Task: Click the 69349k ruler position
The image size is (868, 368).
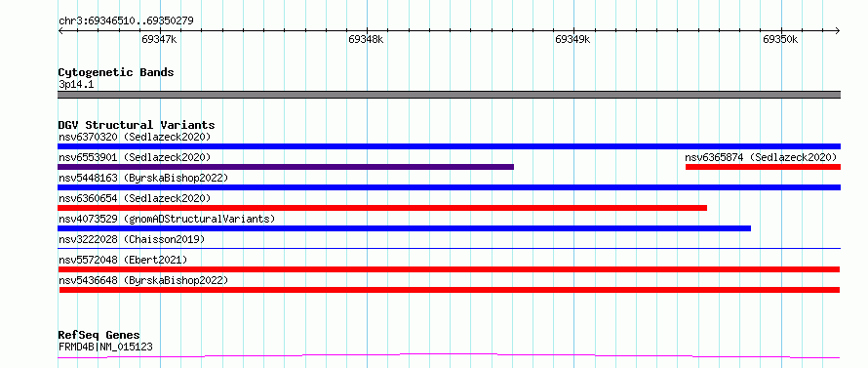Action: 572,39
